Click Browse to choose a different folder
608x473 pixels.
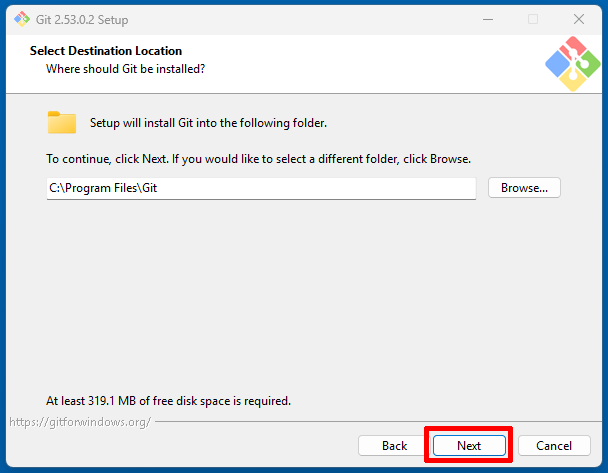point(524,188)
